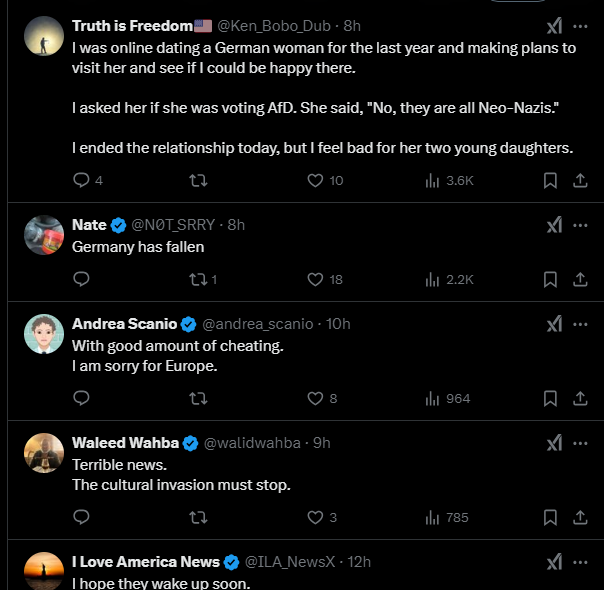Open Grok on I Love America News reply
The width and height of the screenshot is (604, 590).
point(554,562)
